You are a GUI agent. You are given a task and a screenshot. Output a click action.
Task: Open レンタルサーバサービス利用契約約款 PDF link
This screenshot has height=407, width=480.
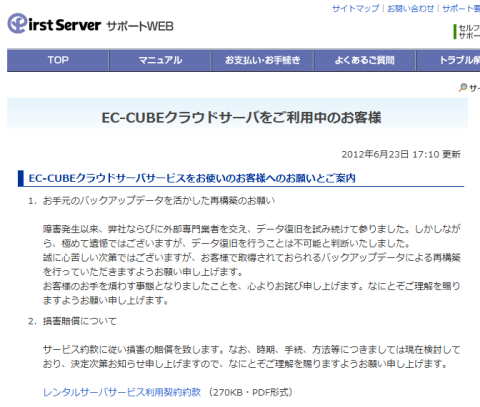[x=122, y=392]
